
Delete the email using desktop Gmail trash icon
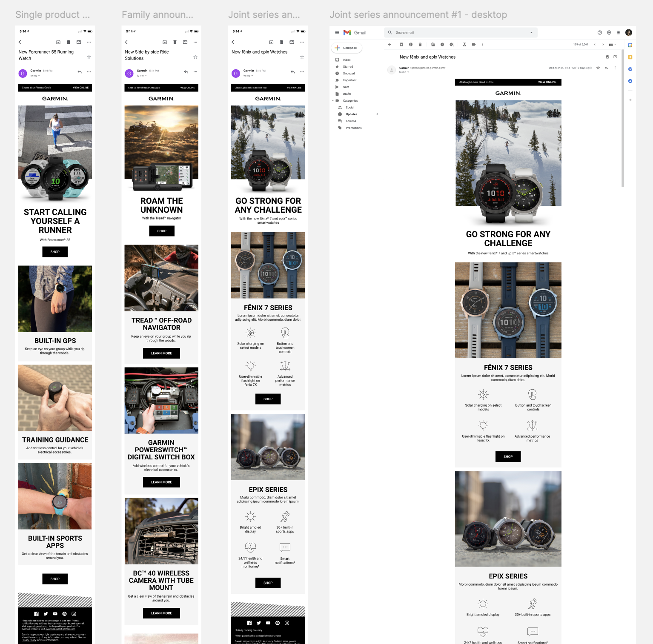pos(420,44)
